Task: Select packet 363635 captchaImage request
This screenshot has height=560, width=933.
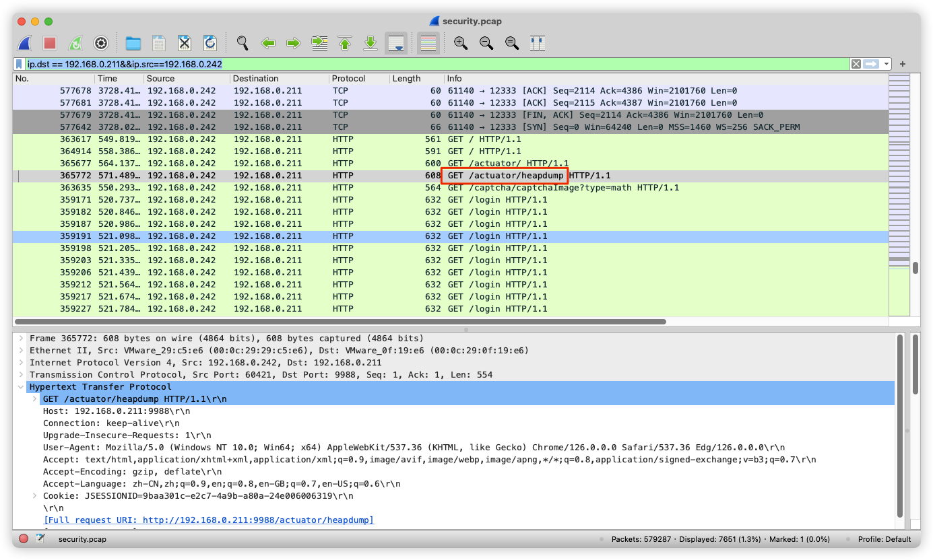Action: coord(450,188)
